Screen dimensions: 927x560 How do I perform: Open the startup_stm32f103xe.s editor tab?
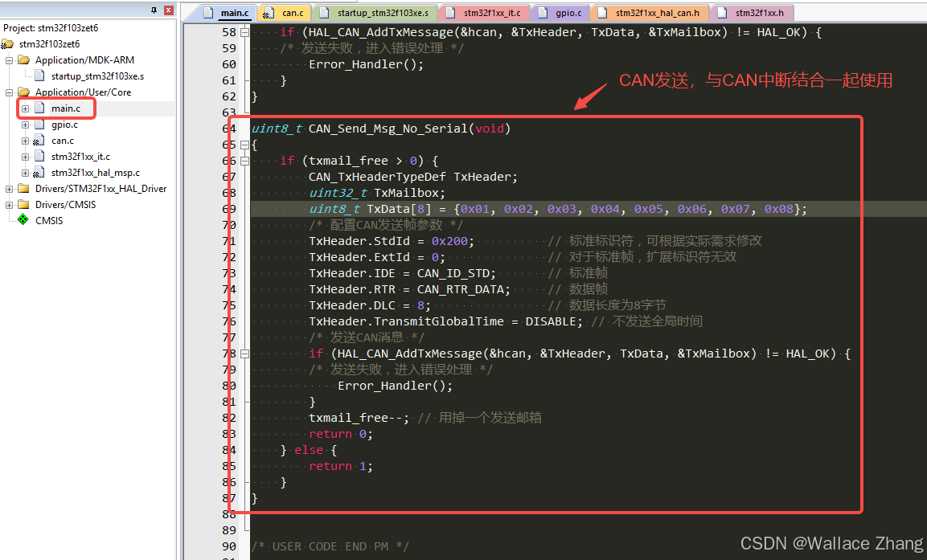[376, 12]
